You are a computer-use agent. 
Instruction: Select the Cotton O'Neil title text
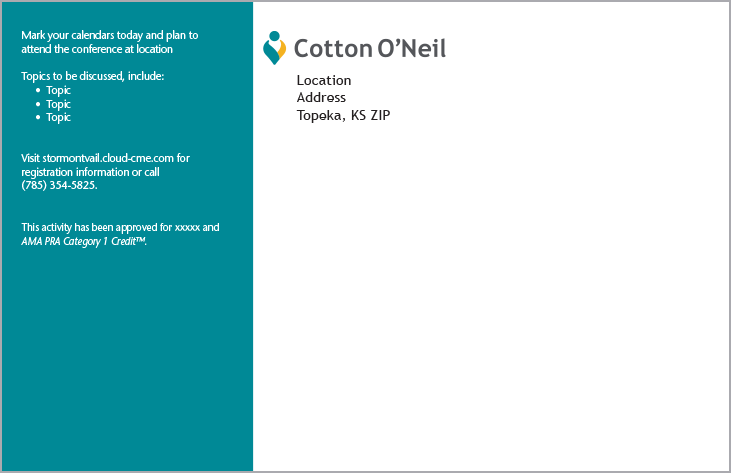pyautogui.click(x=370, y=48)
